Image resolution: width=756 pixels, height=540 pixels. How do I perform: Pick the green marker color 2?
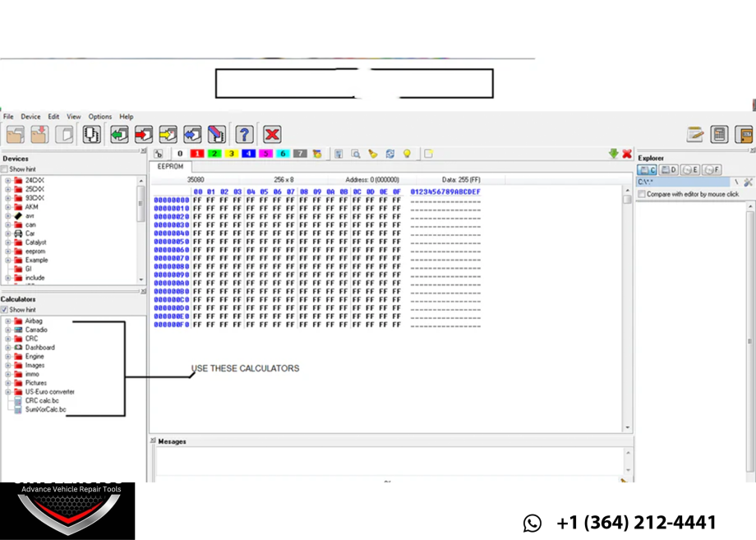[x=214, y=154]
